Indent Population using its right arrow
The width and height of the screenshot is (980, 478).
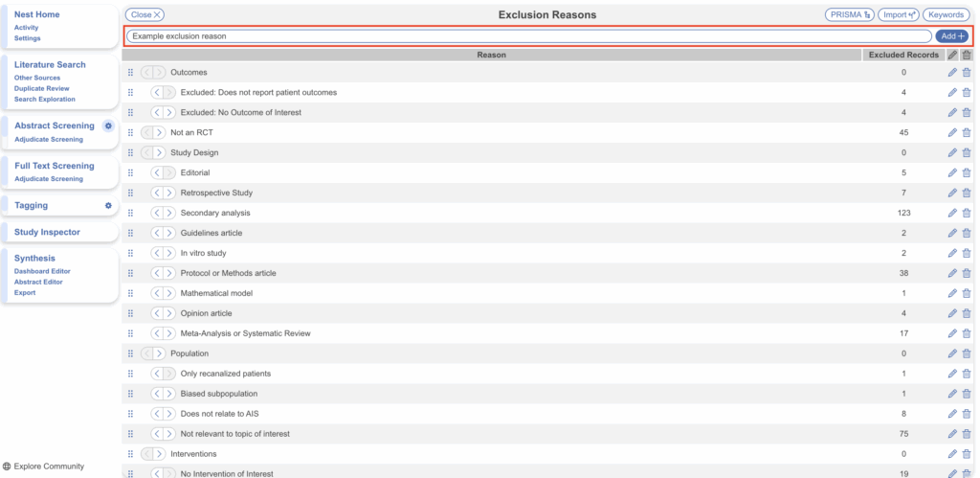coord(159,353)
